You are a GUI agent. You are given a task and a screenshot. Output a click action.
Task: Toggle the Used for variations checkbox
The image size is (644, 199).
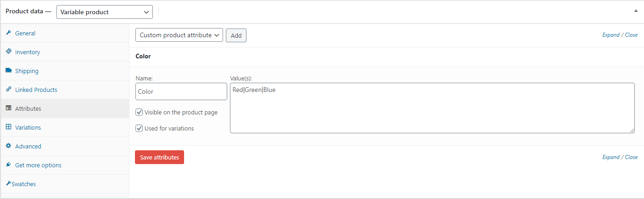point(139,128)
